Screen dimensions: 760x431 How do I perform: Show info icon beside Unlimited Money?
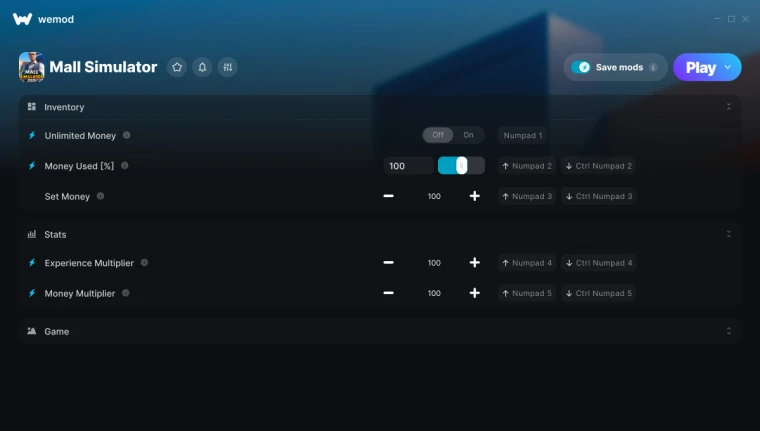tap(127, 135)
